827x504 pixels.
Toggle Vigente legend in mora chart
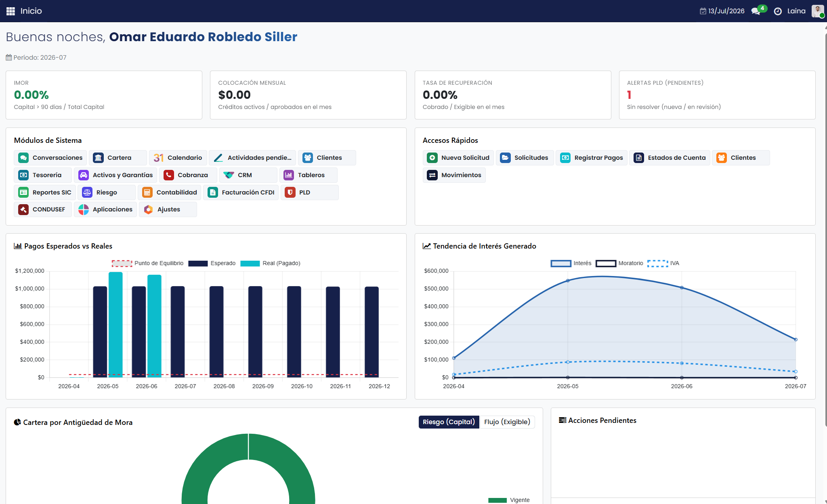click(509, 500)
